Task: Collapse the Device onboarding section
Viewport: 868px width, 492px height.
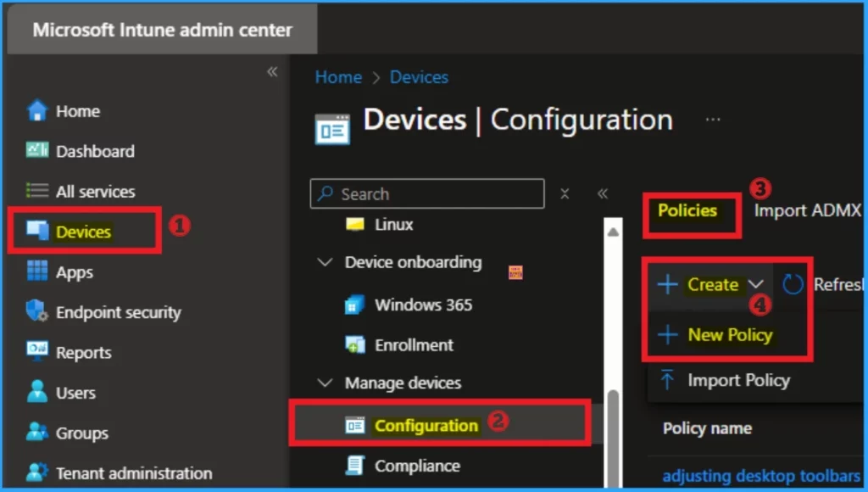Action: tap(325, 262)
